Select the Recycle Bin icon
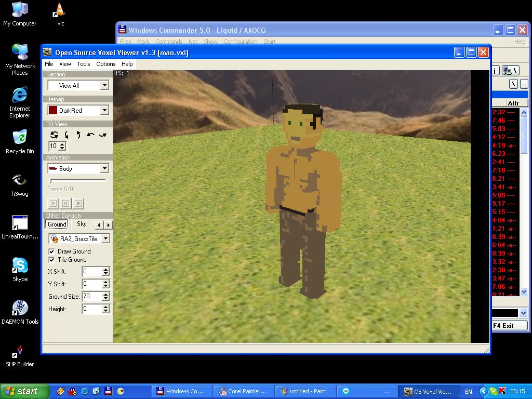Viewport: 532px width, 399px height. tap(20, 142)
